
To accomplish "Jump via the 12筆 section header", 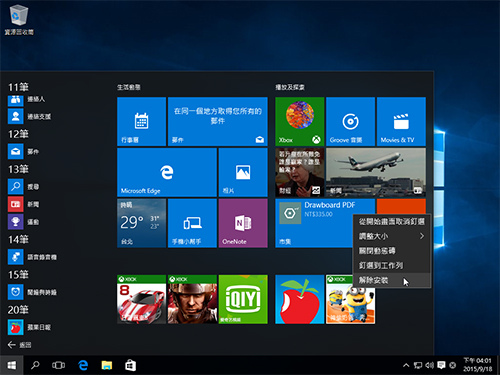I will [18, 134].
